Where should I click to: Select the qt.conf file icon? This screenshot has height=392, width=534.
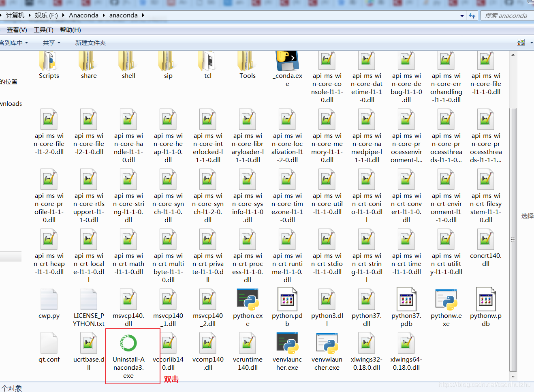coord(49,343)
